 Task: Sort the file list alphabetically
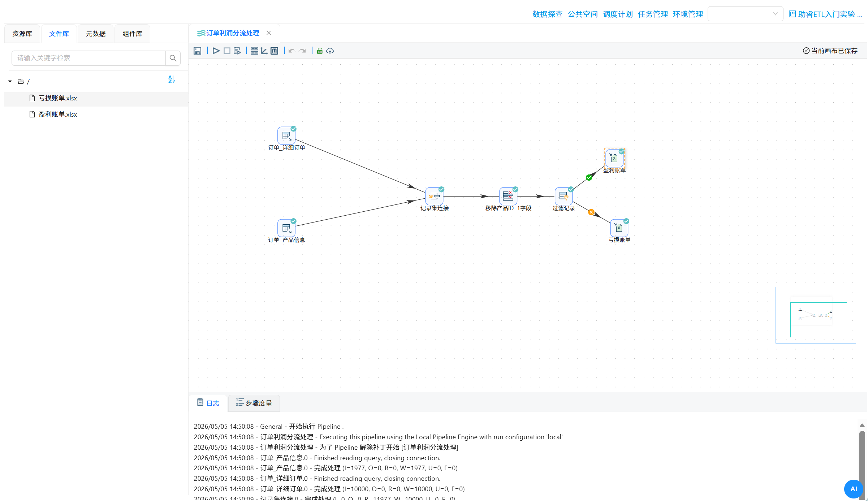coord(172,79)
